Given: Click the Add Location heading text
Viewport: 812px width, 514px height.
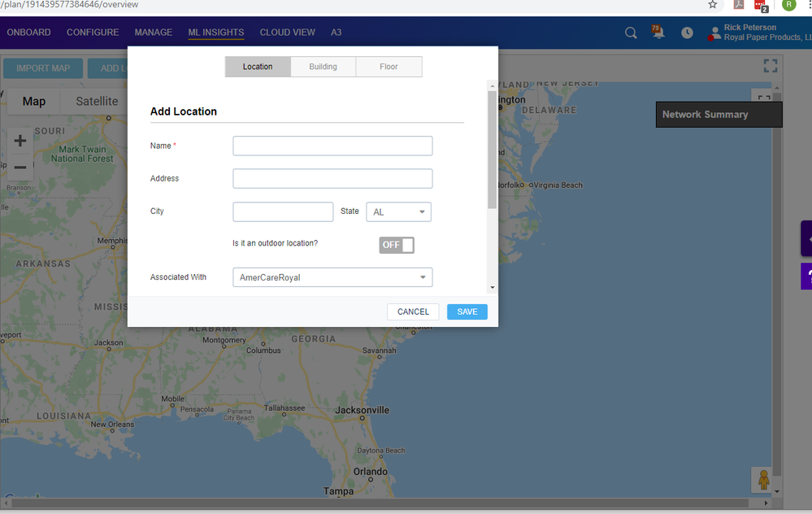Looking at the screenshot, I should tap(184, 111).
